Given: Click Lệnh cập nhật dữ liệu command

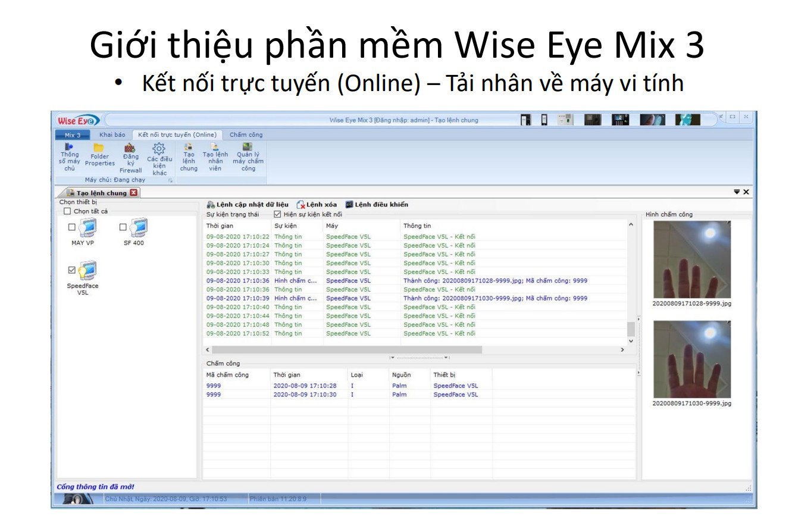Looking at the screenshot, I should point(248,205).
